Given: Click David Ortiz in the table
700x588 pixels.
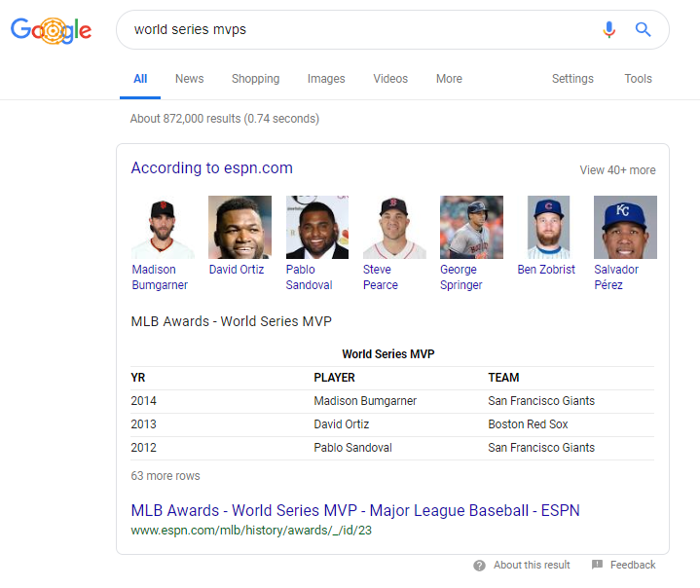Looking at the screenshot, I should tap(342, 424).
